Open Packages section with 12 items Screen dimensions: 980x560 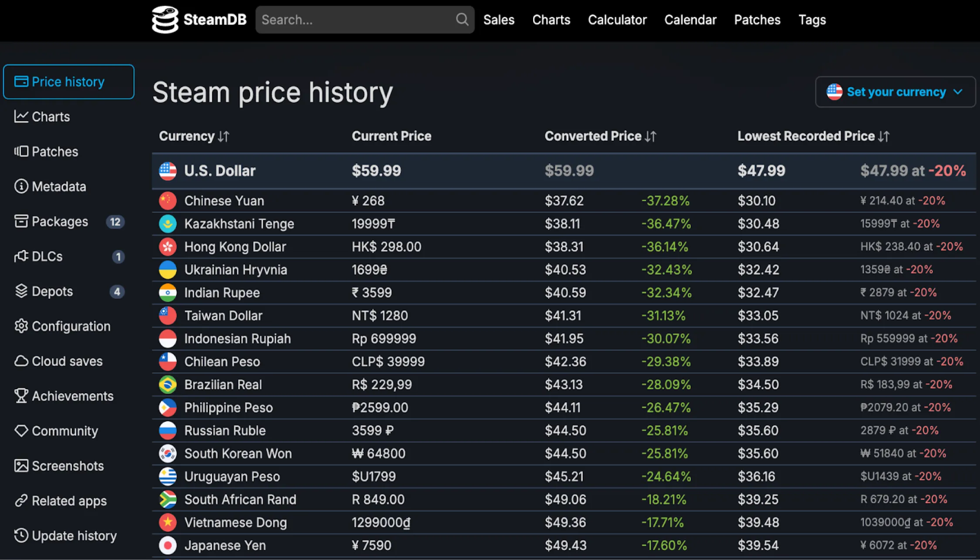pos(60,222)
